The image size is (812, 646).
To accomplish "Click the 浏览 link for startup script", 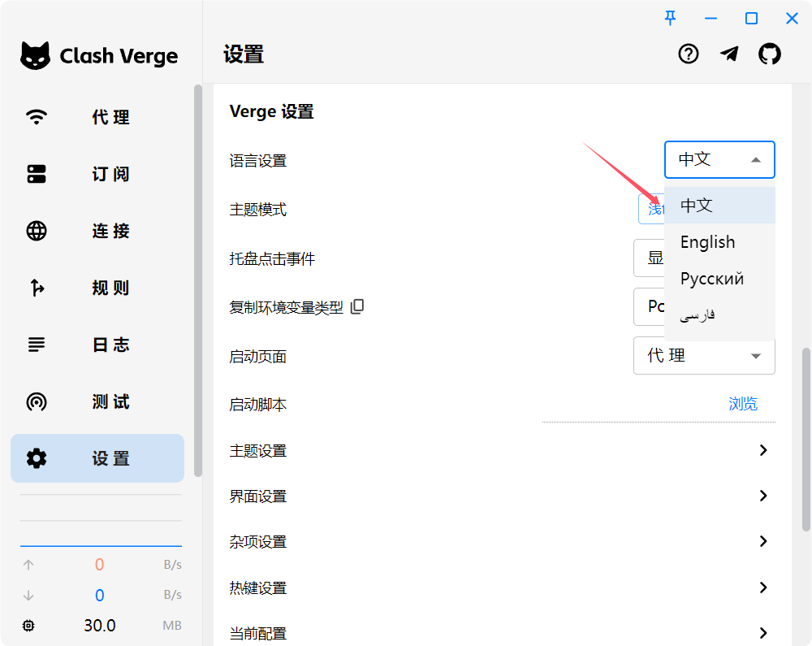I will (x=743, y=404).
